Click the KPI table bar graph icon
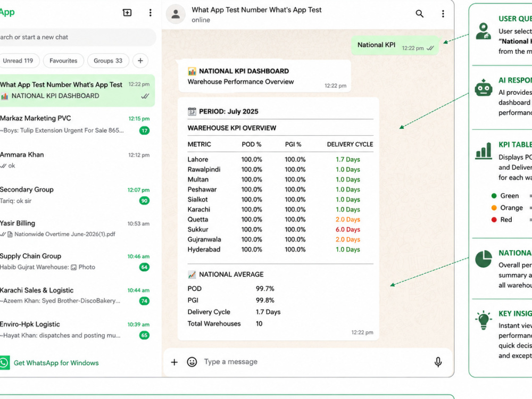The width and height of the screenshot is (532, 399). 484,151
